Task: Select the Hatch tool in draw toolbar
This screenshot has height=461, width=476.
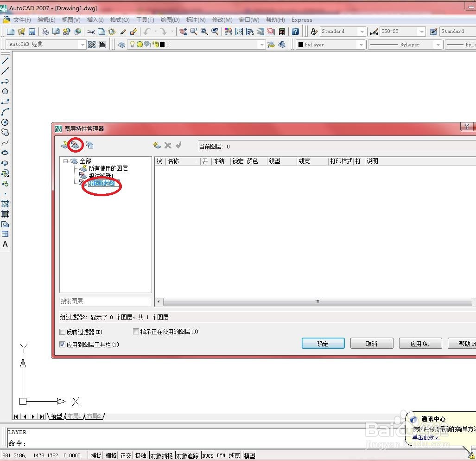Action: [5, 204]
